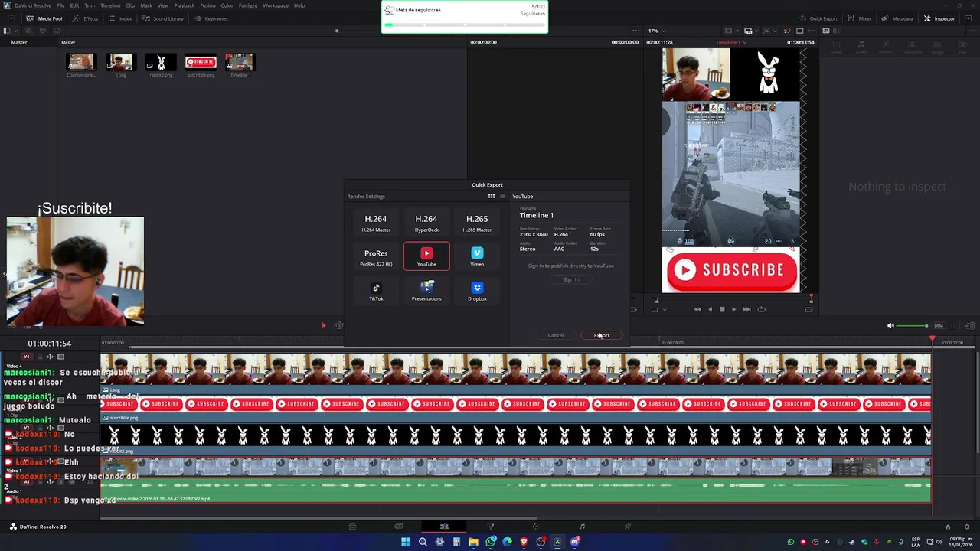
Task: Select the TikTok export preset
Action: point(376,292)
